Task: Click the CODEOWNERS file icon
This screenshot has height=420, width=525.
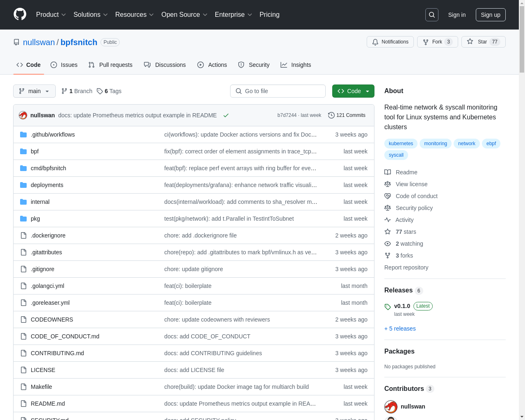Action: click(x=23, y=320)
